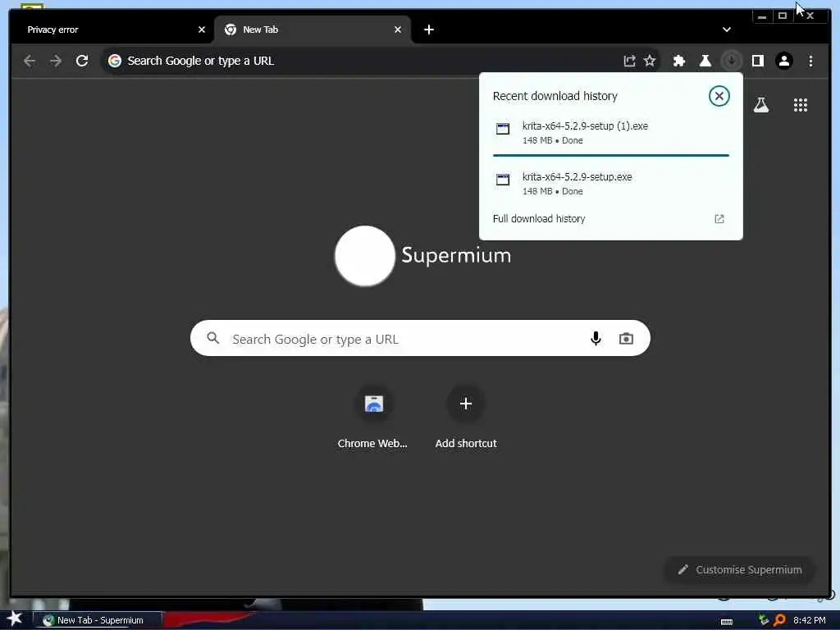Open the profile avatar icon
This screenshot has width=840, height=630.
(x=783, y=61)
